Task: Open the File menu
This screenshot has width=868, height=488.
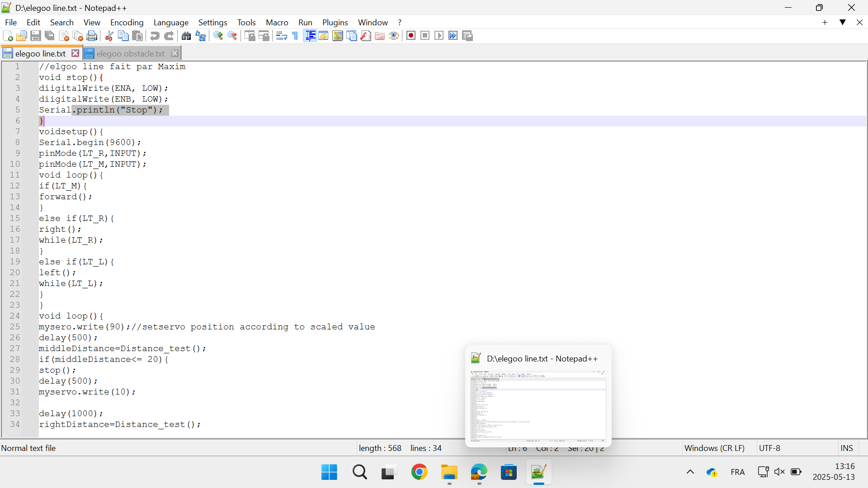Action: click(x=11, y=22)
